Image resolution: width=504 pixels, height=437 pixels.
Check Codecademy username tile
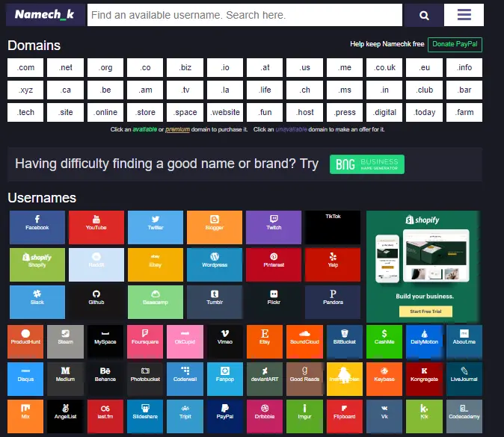464,416
